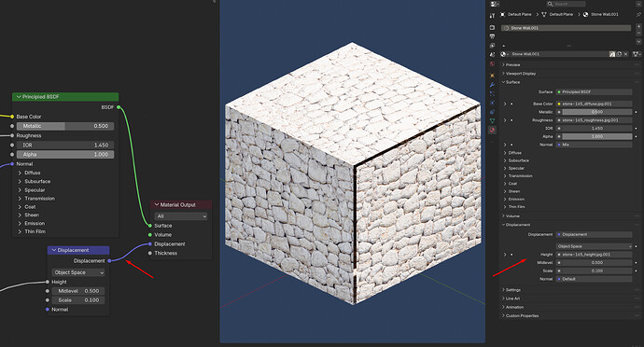Expand Emission section in Principled BSDF node
Image resolution: width=644 pixels, height=347 pixels.
coord(20,223)
